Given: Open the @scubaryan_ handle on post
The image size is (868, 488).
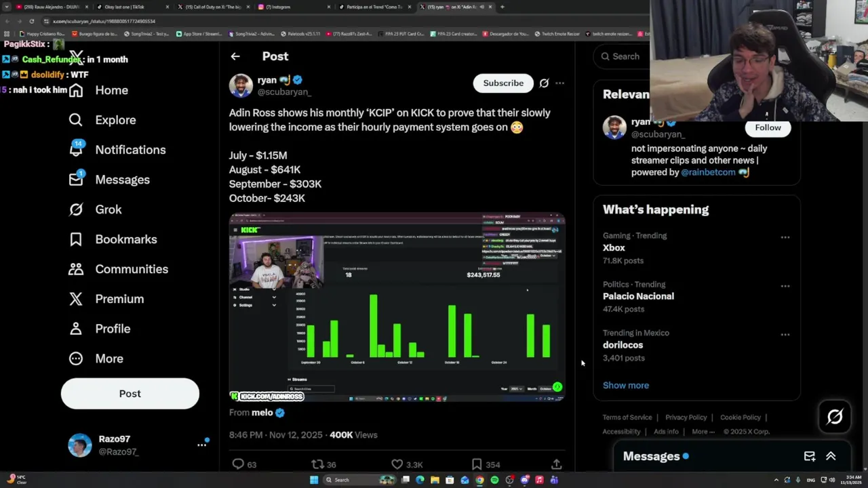Looking at the screenshot, I should click(284, 92).
